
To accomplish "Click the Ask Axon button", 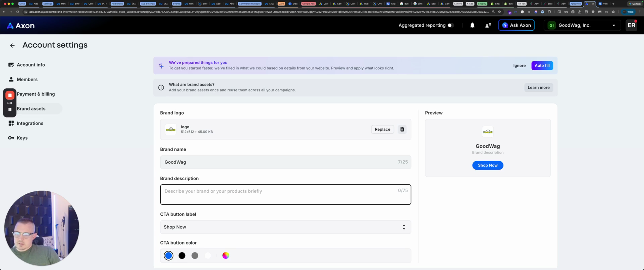I will pyautogui.click(x=516, y=25).
